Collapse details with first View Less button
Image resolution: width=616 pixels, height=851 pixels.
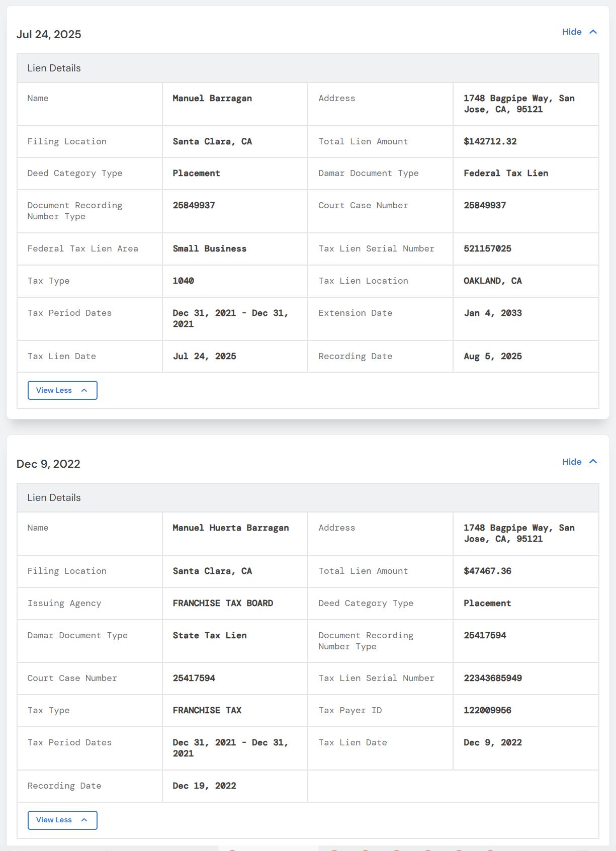[x=62, y=390]
